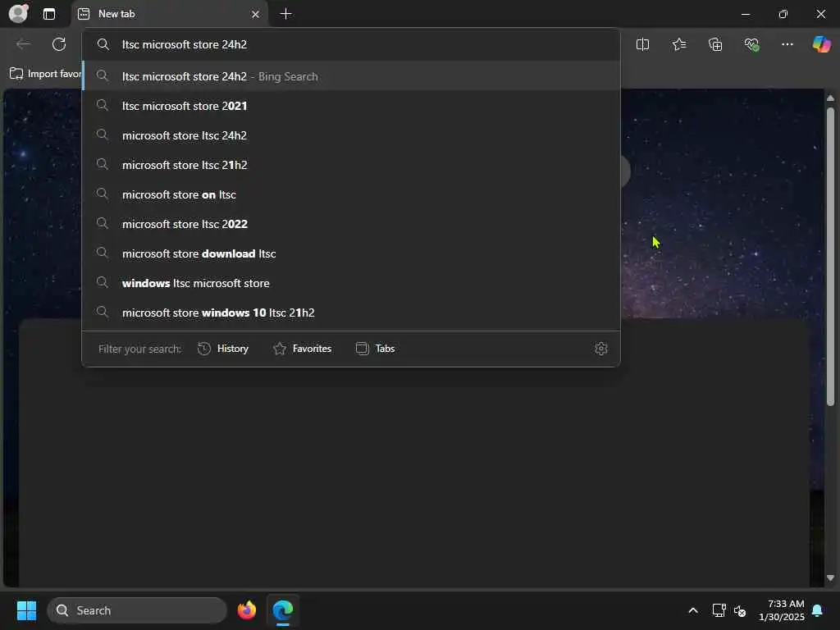Filter search by History
Viewport: 840px width, 630px height.
click(x=223, y=349)
